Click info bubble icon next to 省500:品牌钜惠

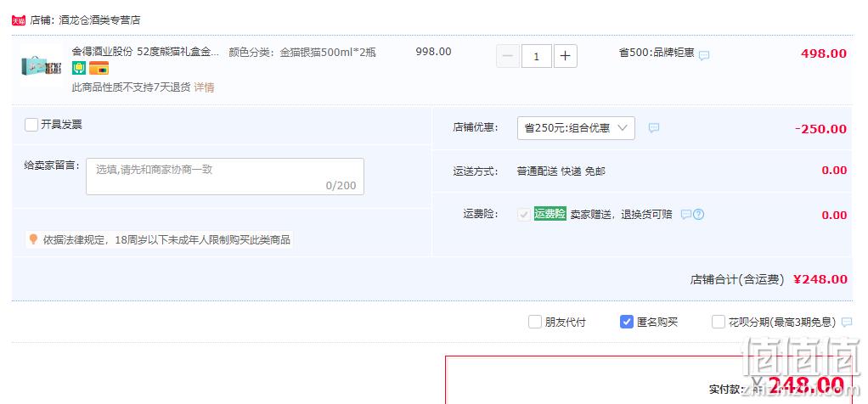(703, 55)
